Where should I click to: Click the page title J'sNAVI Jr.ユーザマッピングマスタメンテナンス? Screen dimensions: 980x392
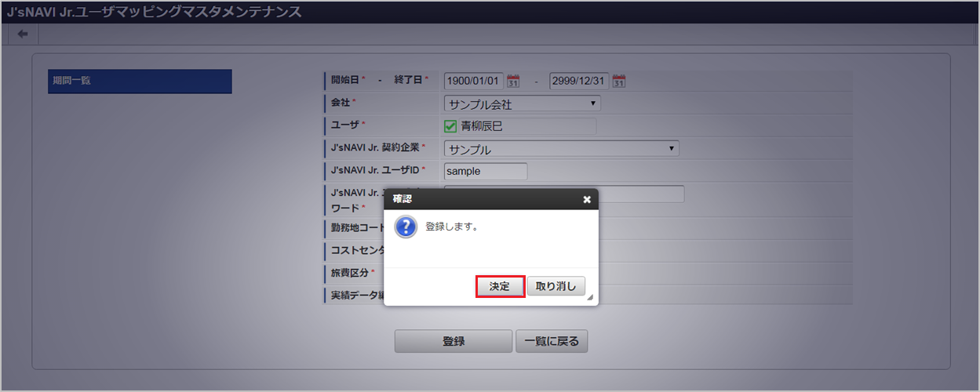click(153, 13)
